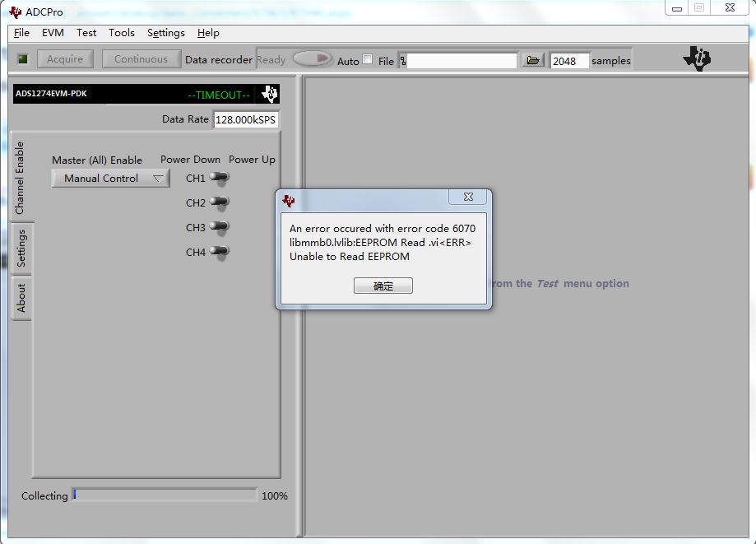
Task: Toggle the CH1 power switch
Action: coord(220,179)
